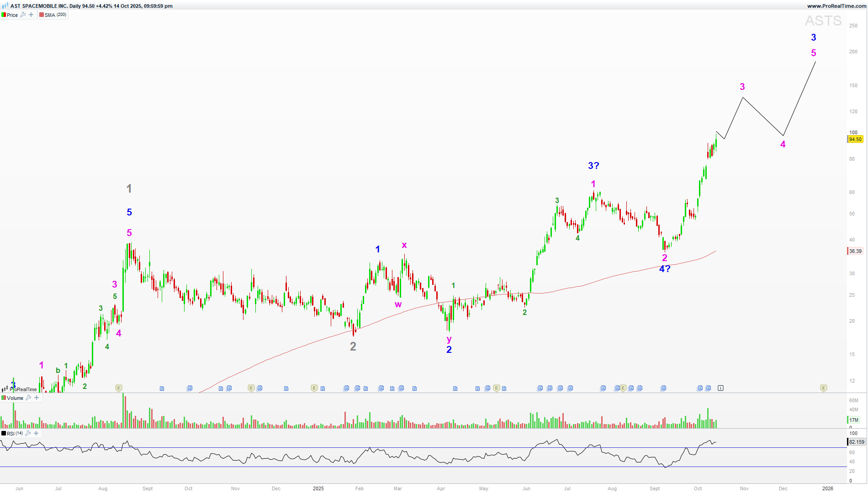The image size is (868, 493).
Task: Click the SMA (200) red color swatch
Action: click(42, 15)
